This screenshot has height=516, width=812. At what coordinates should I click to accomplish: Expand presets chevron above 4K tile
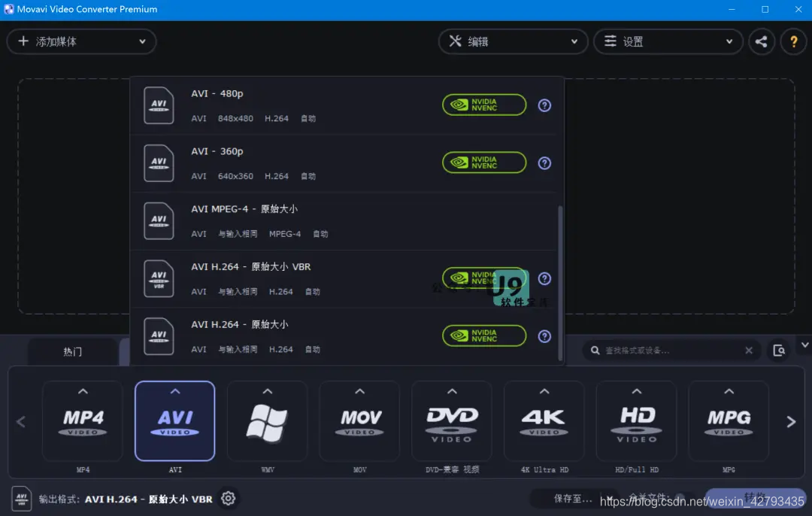coord(544,391)
